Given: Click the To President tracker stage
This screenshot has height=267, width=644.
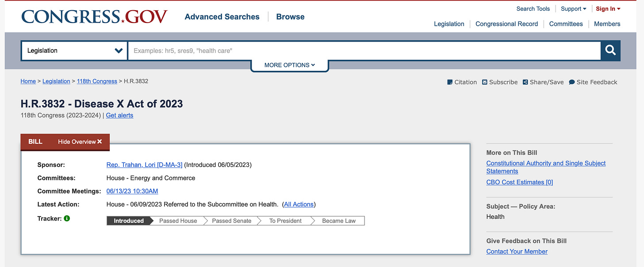Looking at the screenshot, I should tap(285, 221).
